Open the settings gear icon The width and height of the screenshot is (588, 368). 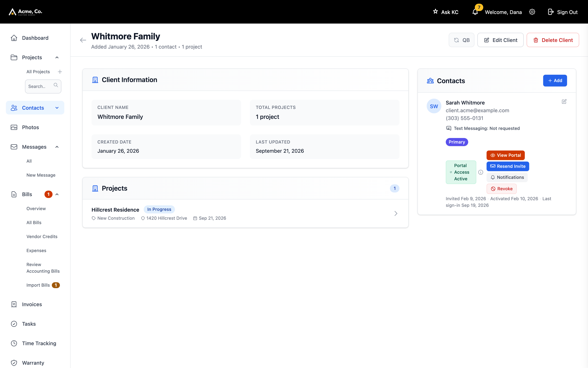pos(532,12)
